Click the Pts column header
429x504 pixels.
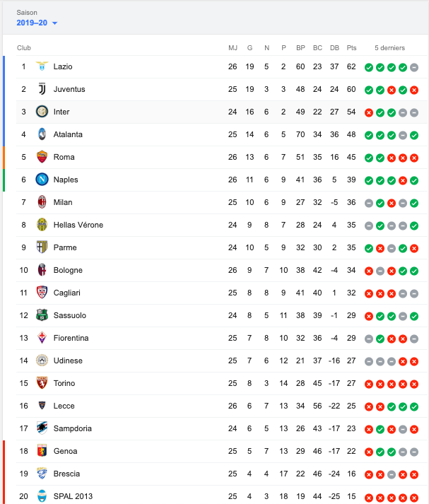point(351,48)
